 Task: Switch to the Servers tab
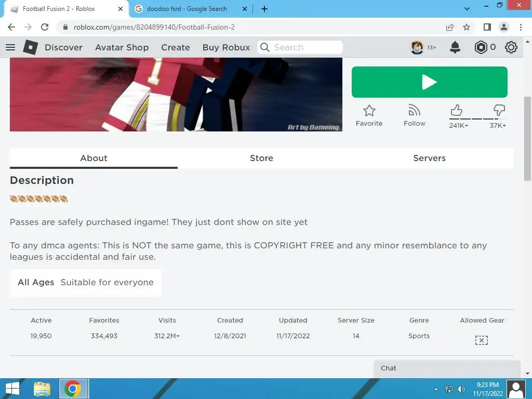430,158
